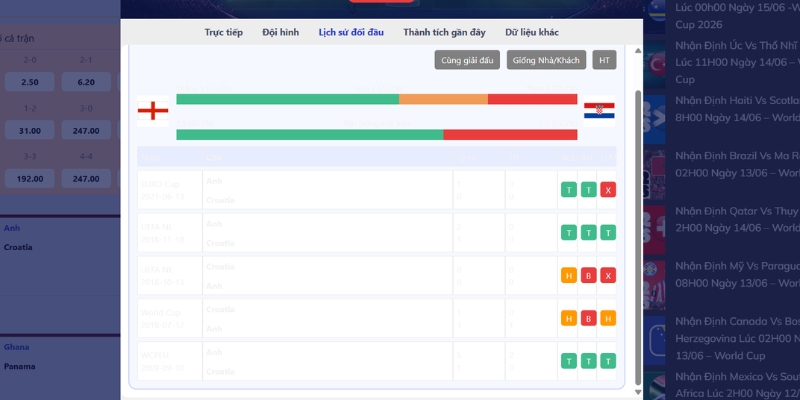Click red segment of lower goals bar

tap(510, 135)
